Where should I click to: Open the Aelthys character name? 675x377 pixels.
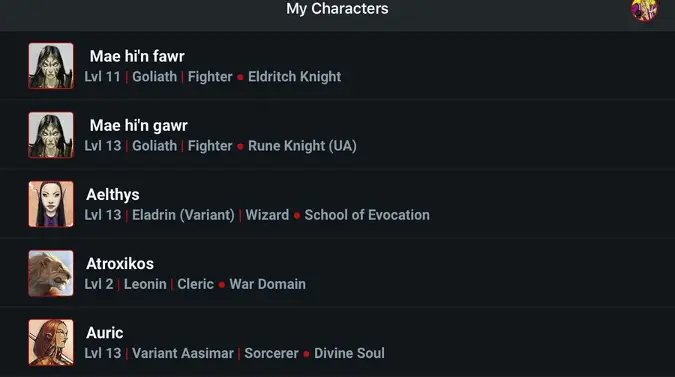coord(113,195)
